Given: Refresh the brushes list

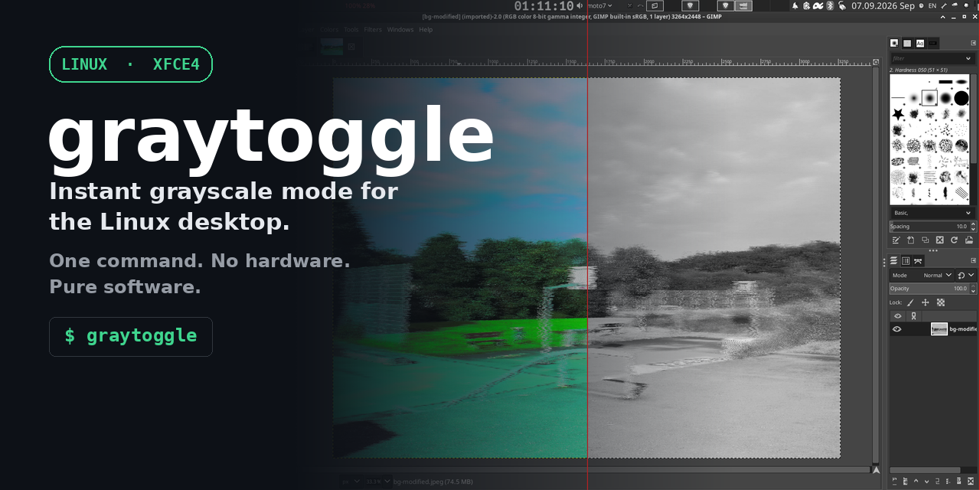Looking at the screenshot, I should 954,240.
